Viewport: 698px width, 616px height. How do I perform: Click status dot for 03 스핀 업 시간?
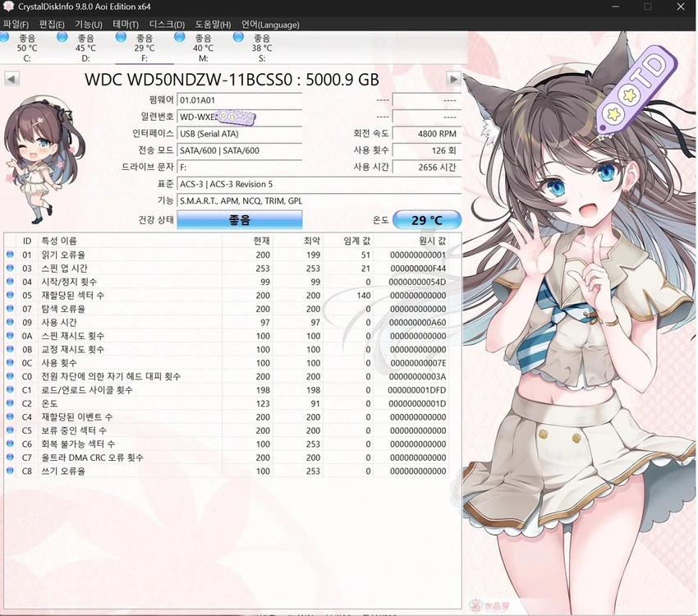click(x=10, y=268)
